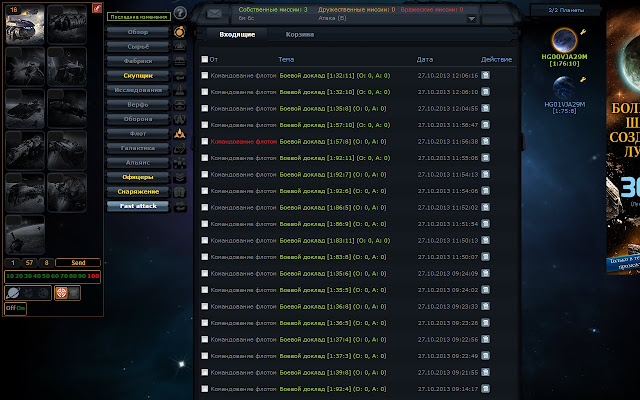Open the help question mark icon
Screen dimensions: 640x400
180,13
